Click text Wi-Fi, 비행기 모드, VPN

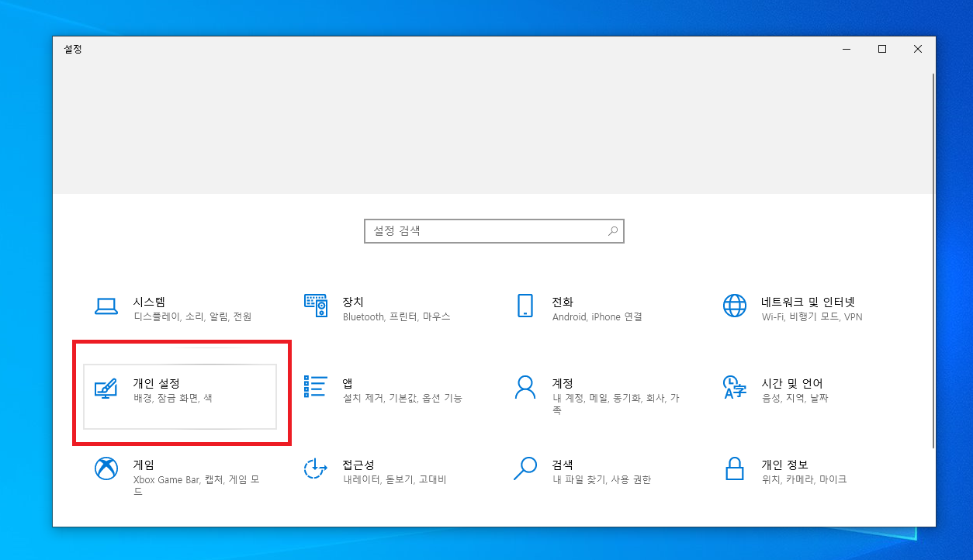coord(812,317)
